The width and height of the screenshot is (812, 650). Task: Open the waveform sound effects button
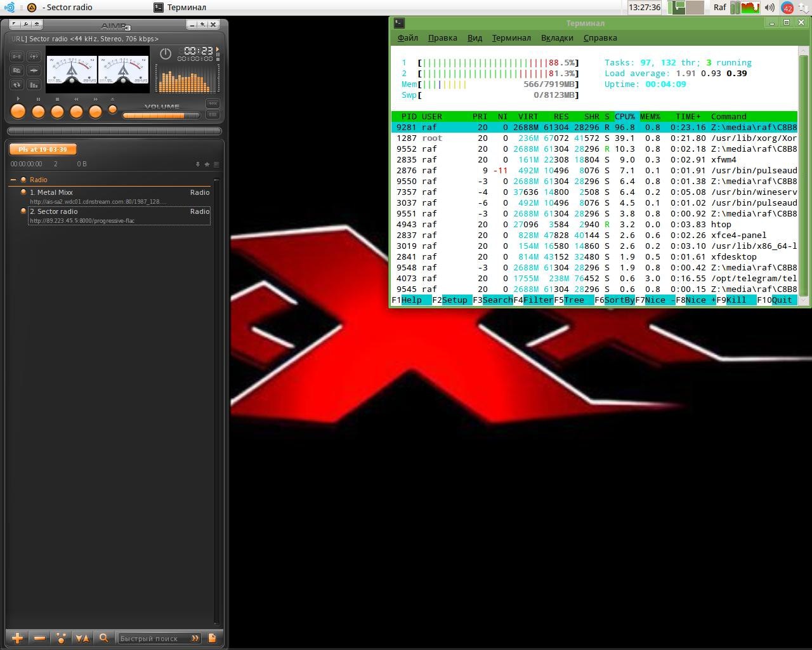pos(34,70)
